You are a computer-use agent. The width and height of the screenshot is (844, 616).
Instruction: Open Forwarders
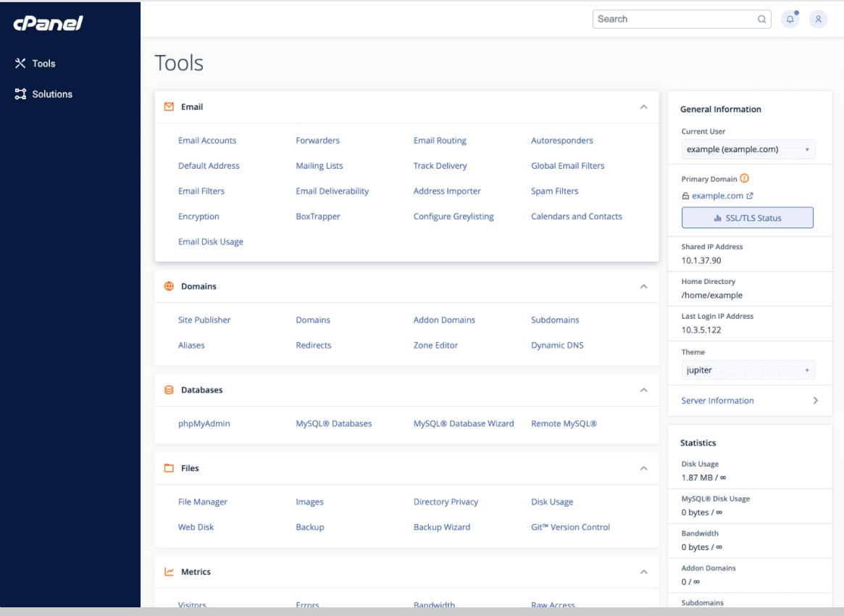coord(317,141)
